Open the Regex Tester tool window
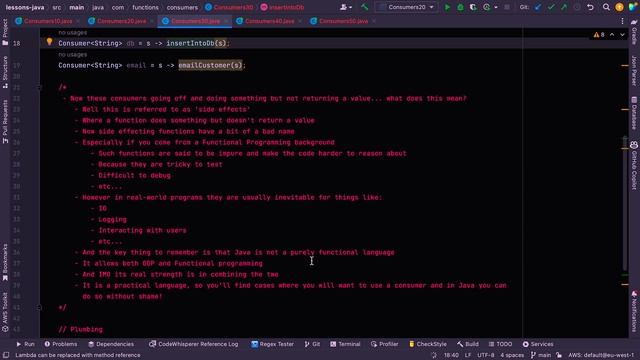The image size is (640, 360). pyautogui.click(x=272, y=344)
